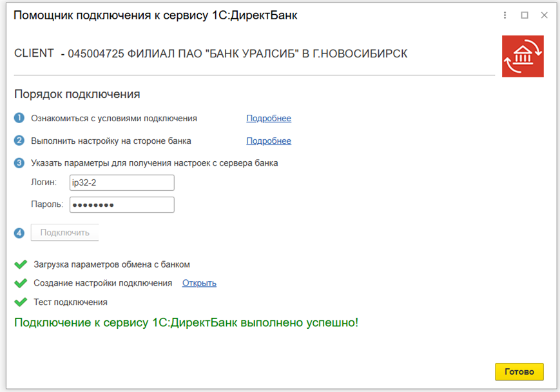Click green checkmark beside Загрузка параметров обмена

pos(21,264)
